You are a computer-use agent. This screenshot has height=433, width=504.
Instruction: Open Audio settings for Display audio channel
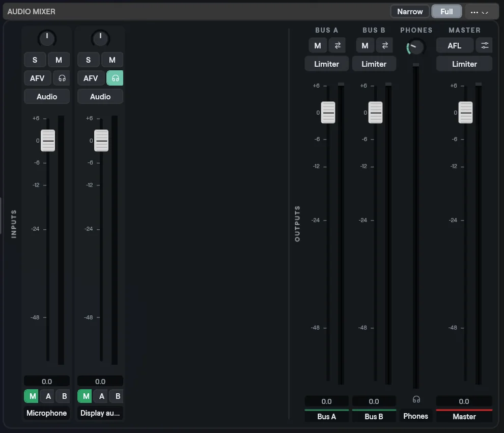coord(100,96)
